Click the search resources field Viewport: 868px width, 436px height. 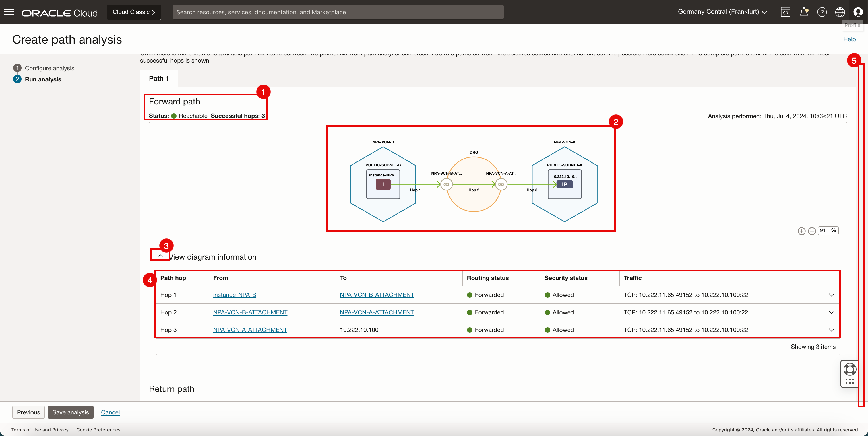click(x=338, y=12)
